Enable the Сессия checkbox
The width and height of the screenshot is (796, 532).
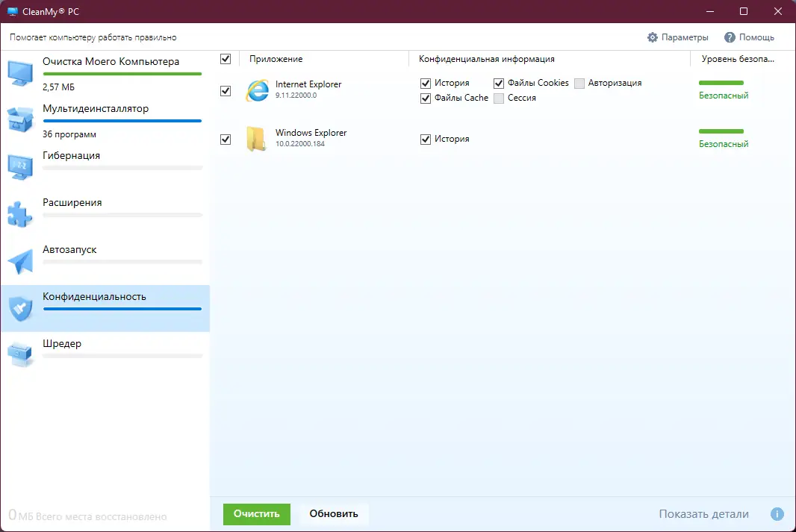coord(499,98)
